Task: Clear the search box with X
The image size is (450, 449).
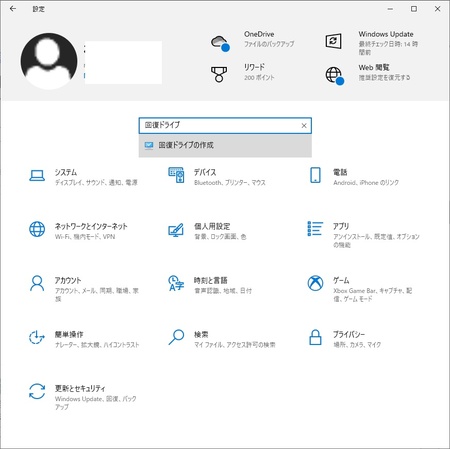Action: click(x=304, y=126)
